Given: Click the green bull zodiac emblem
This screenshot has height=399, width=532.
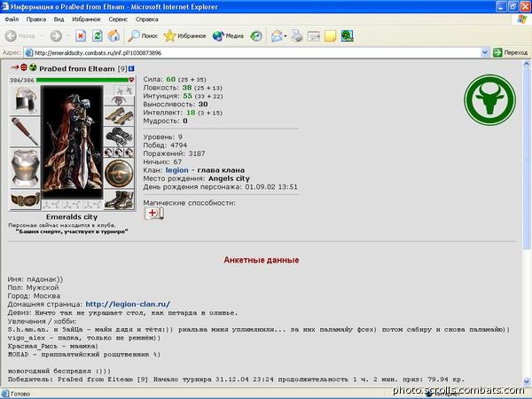Looking at the screenshot, I should [489, 99].
